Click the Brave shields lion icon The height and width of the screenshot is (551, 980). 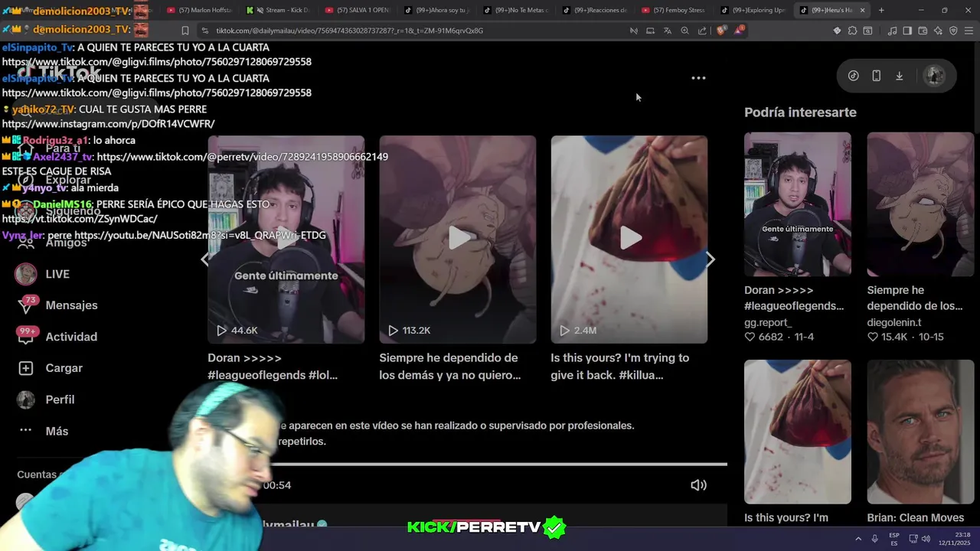coord(721,31)
